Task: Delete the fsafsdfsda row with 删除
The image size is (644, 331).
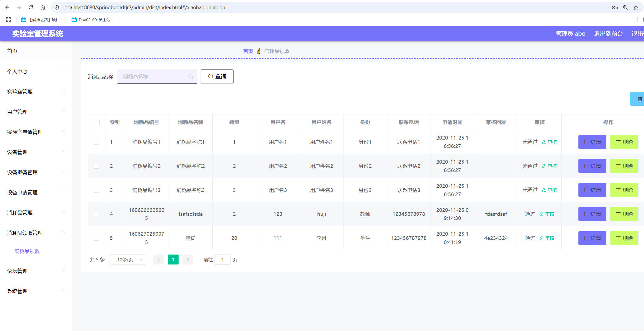Action: [624, 214]
